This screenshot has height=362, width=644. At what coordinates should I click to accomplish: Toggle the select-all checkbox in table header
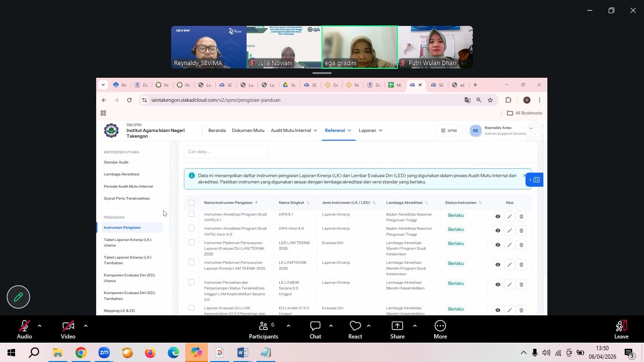(191, 203)
